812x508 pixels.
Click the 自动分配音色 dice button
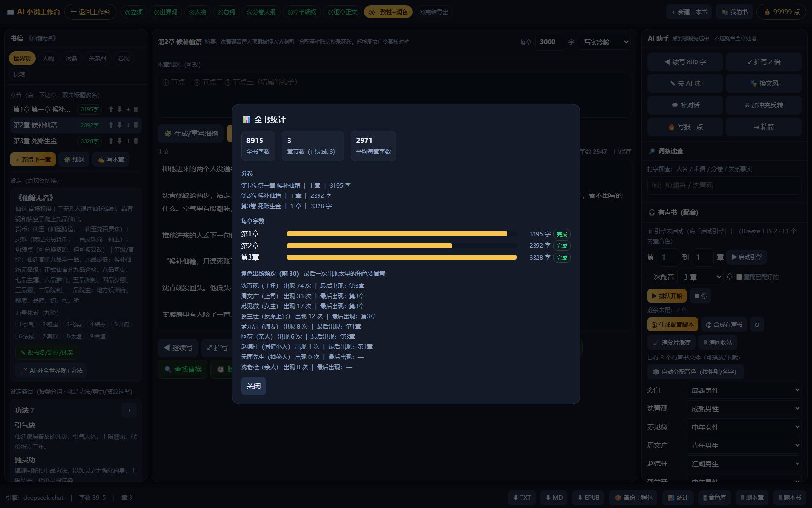pyautogui.click(x=695, y=372)
